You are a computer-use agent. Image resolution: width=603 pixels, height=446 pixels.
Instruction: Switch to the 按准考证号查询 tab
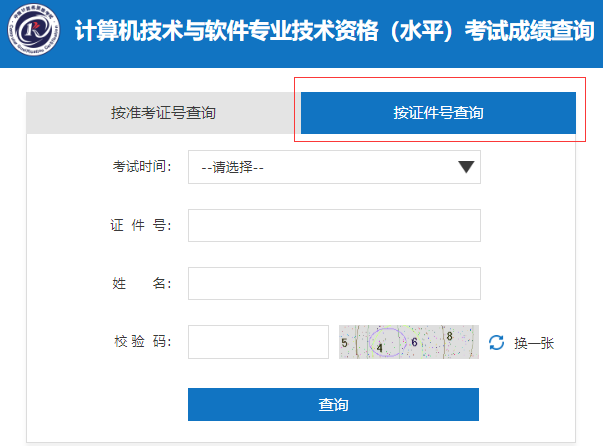[x=163, y=113]
